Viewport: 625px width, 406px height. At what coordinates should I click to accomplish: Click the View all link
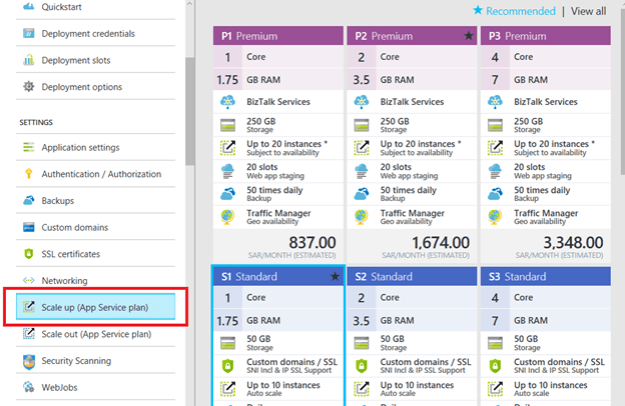click(588, 12)
